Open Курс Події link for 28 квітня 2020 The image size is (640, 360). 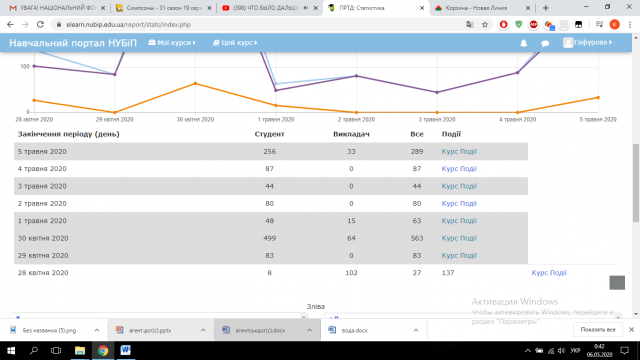(549, 273)
